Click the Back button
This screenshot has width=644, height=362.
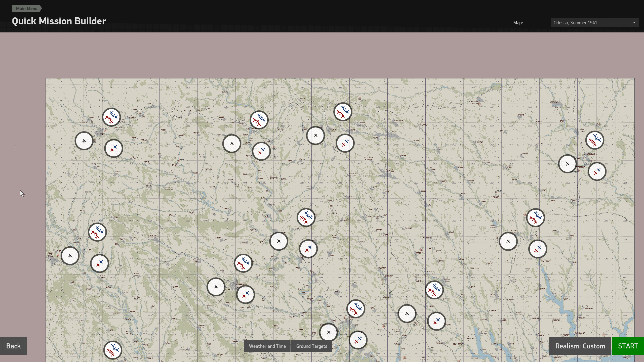[x=13, y=346]
